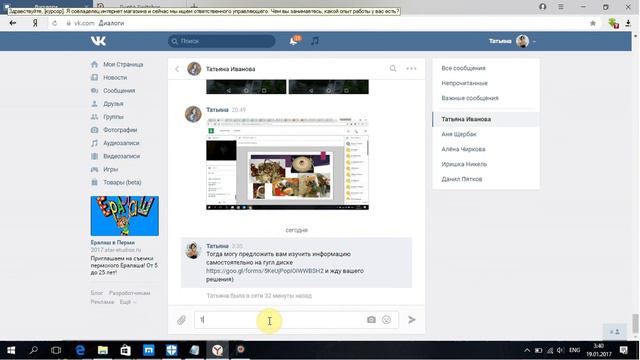This screenshot has width=640, height=360.
Task: Open the left video thumbnail at top
Action: coord(246,87)
